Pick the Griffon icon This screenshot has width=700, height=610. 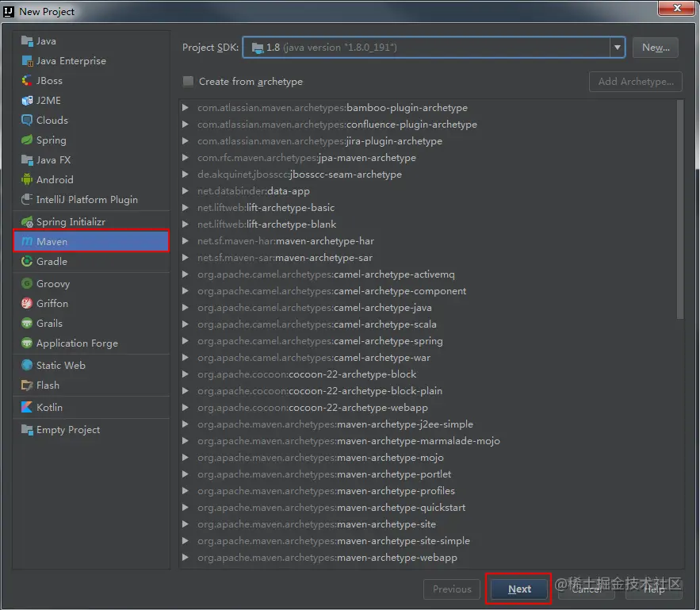pos(27,303)
